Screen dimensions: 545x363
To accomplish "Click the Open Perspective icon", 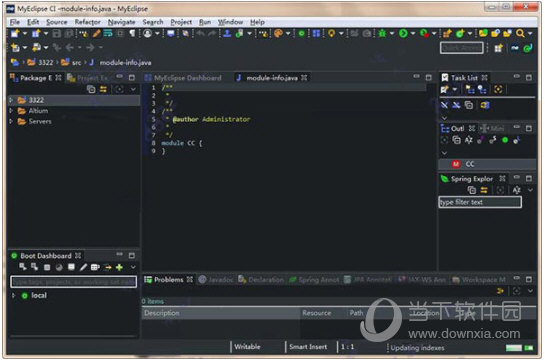I will [499, 48].
